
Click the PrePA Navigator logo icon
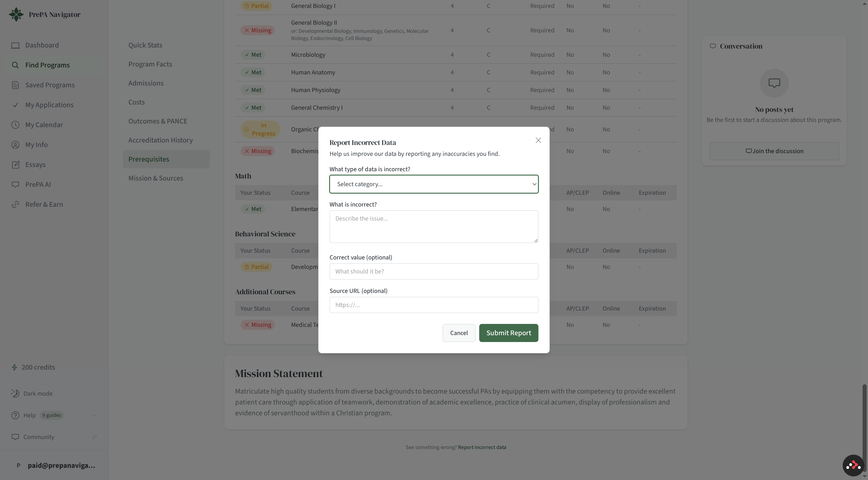click(16, 14)
